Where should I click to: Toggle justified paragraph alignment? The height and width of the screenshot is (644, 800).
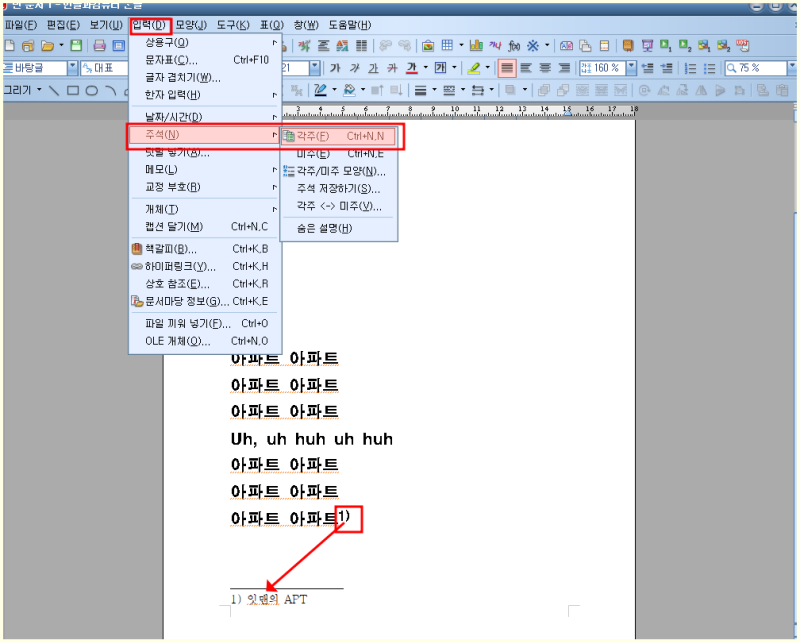point(507,68)
